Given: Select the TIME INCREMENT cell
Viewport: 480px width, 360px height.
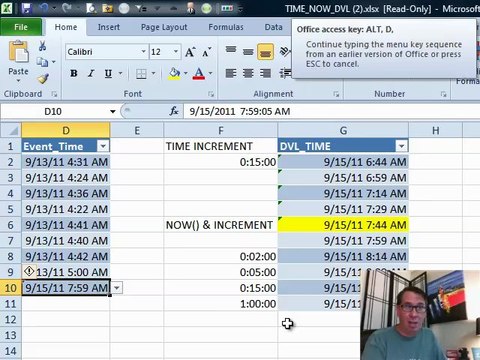Looking at the screenshot, I should [x=221, y=146].
